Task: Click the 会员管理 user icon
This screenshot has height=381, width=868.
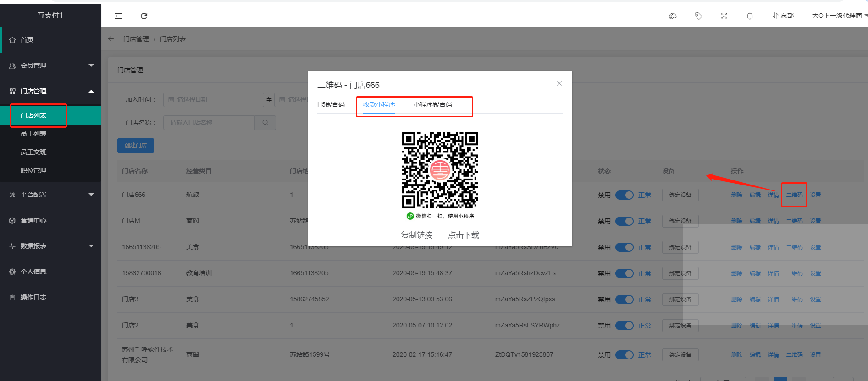Action: 12,65
